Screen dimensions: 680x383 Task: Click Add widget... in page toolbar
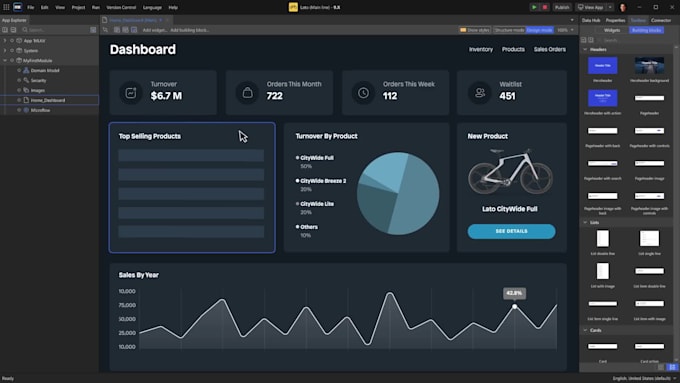point(155,30)
